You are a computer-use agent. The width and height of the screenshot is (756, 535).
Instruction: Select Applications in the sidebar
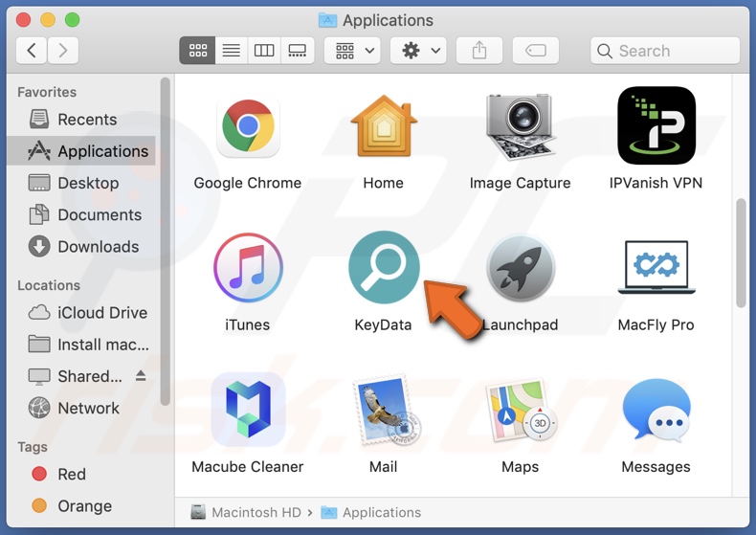(81, 151)
